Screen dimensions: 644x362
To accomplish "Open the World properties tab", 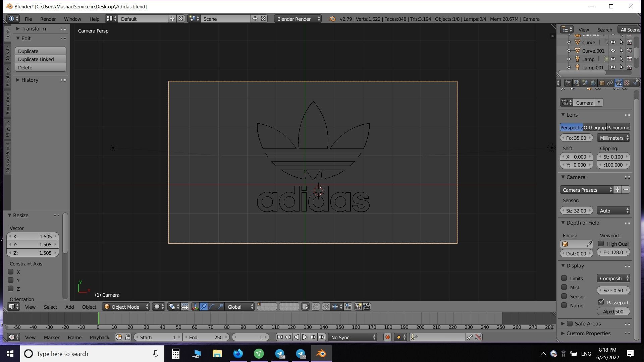I will (593, 83).
